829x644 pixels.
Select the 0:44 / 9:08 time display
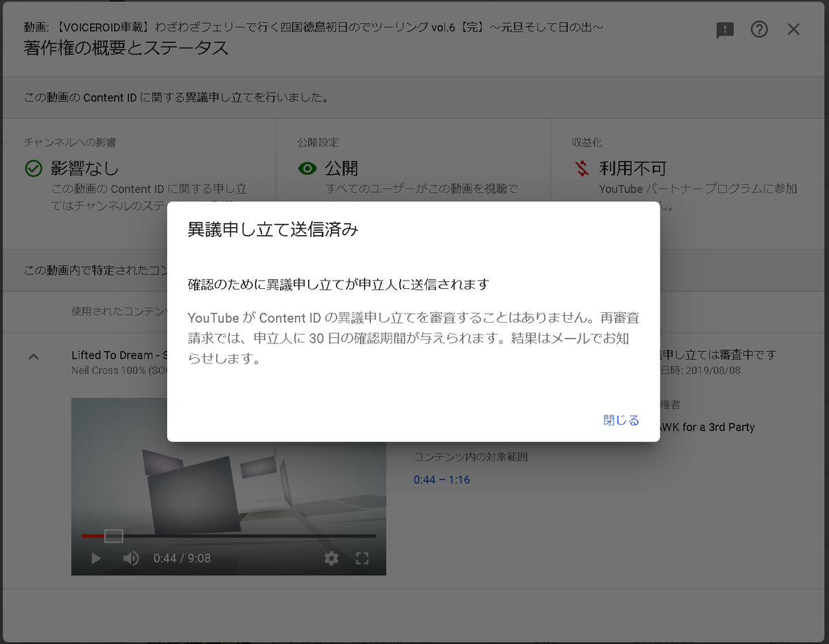point(182,558)
